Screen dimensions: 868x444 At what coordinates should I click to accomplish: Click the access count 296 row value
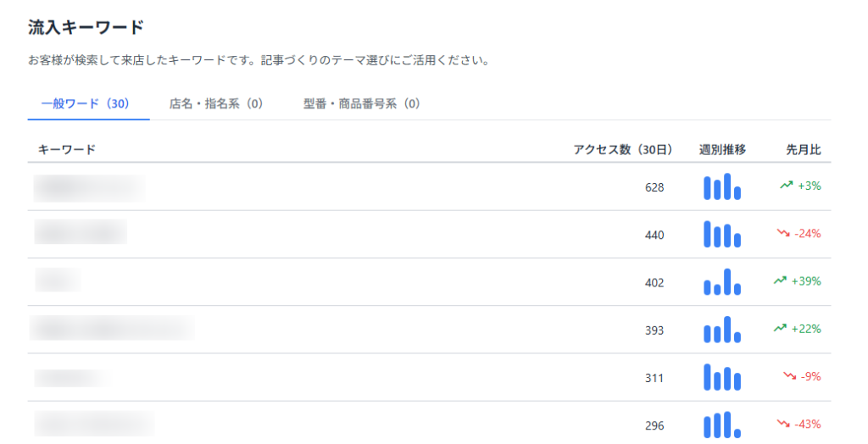pyautogui.click(x=654, y=425)
